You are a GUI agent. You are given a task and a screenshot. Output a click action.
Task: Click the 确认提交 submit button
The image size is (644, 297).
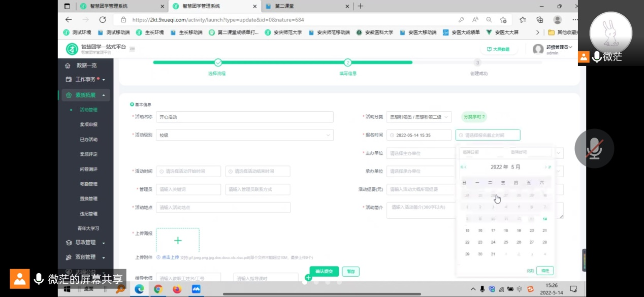pos(324,272)
